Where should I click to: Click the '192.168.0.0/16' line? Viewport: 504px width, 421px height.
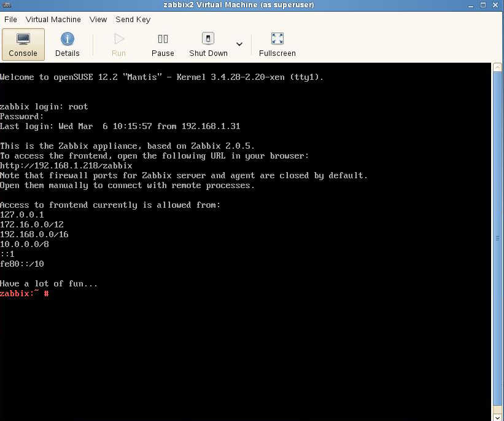34,234
